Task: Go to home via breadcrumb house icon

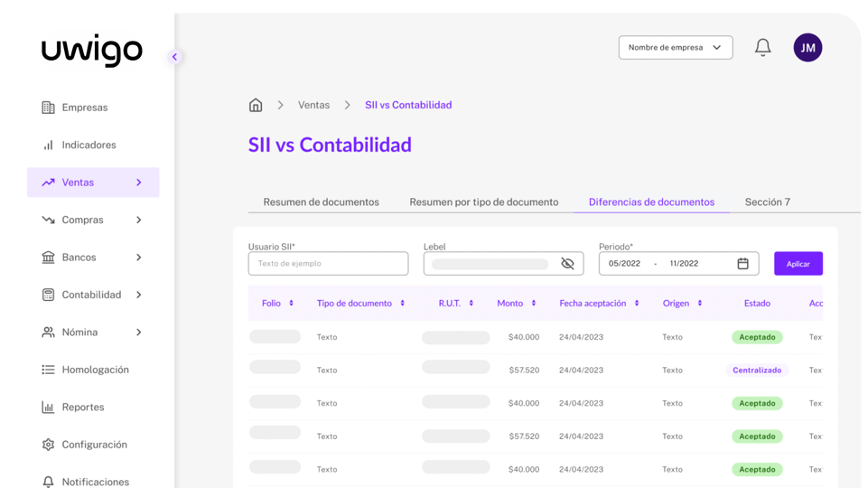Action: pyautogui.click(x=256, y=105)
